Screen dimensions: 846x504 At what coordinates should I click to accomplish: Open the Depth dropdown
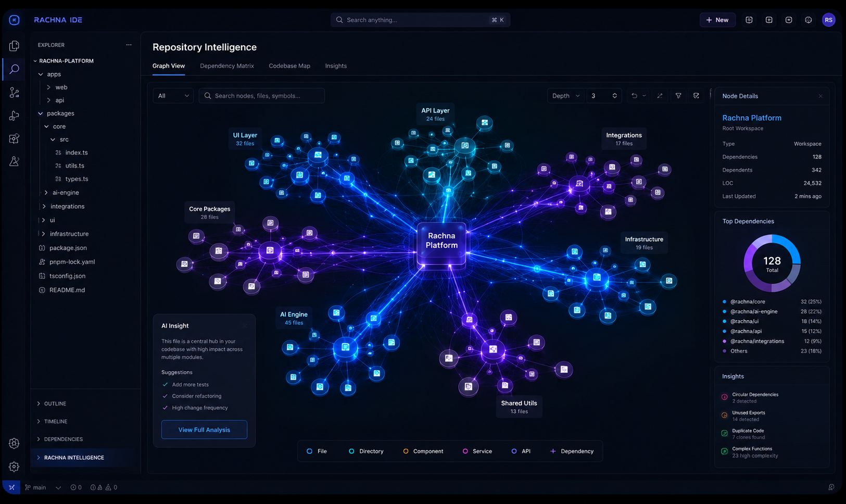pos(566,96)
